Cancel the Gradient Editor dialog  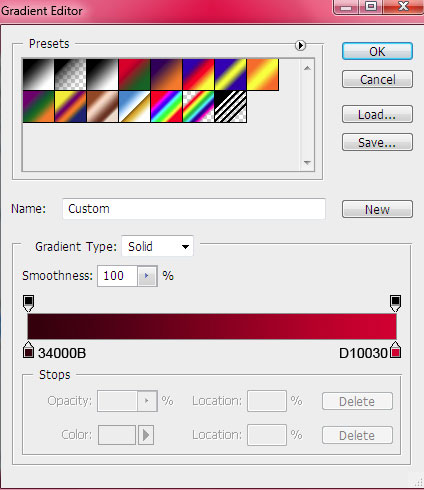pyautogui.click(x=377, y=79)
